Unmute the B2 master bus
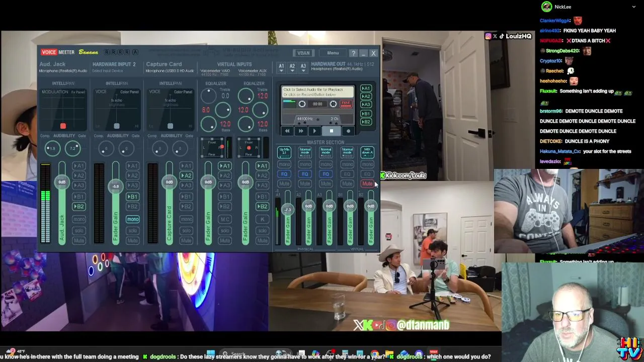 [367, 184]
